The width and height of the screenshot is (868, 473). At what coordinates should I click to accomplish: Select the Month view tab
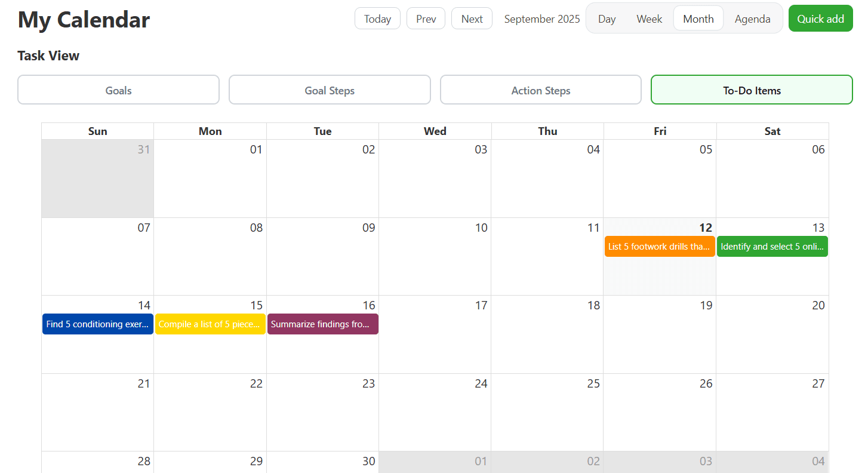[x=698, y=19]
